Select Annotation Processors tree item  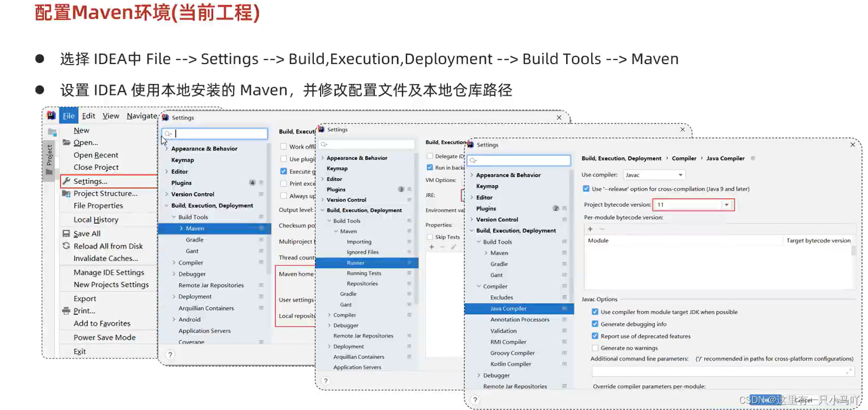[519, 319]
